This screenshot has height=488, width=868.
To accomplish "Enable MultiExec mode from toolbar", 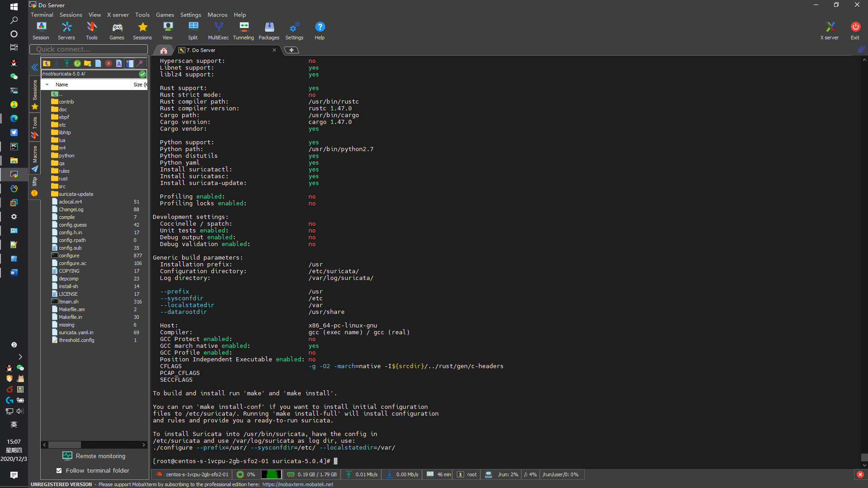I will tap(218, 31).
